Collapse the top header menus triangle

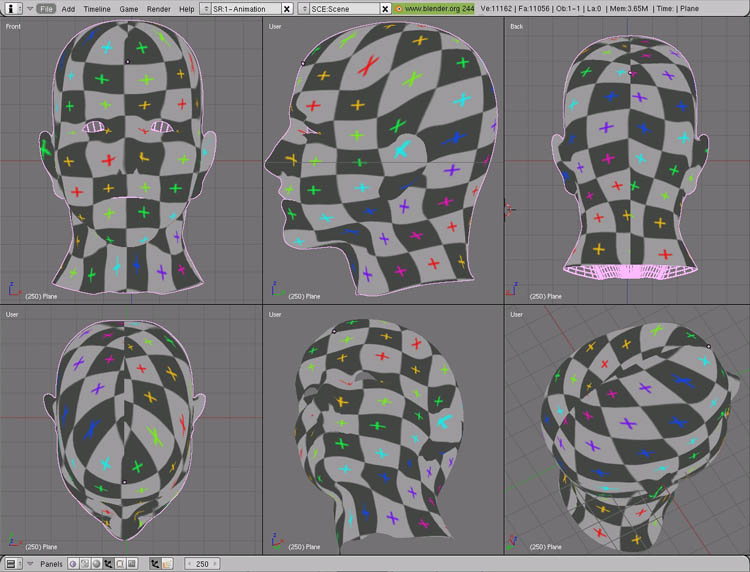click(29, 8)
